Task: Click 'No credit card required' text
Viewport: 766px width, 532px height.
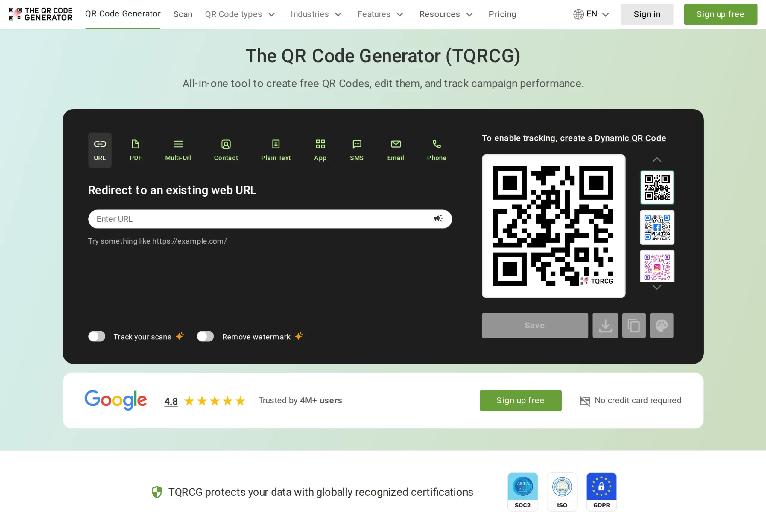Action: tap(638, 400)
